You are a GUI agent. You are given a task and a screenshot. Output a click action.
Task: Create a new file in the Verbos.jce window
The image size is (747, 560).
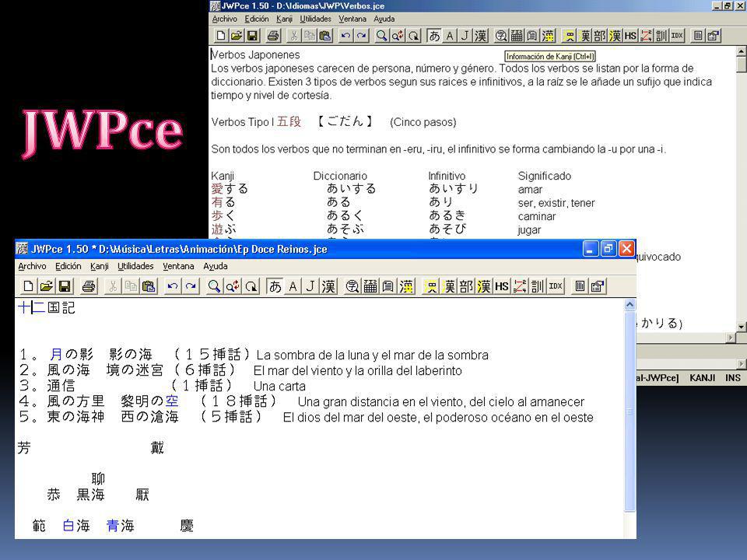(x=220, y=36)
